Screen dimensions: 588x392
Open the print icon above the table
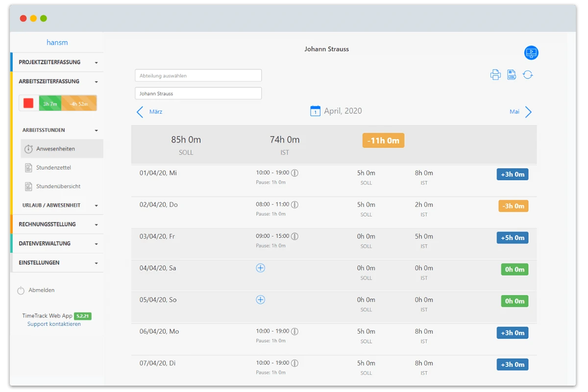(495, 74)
